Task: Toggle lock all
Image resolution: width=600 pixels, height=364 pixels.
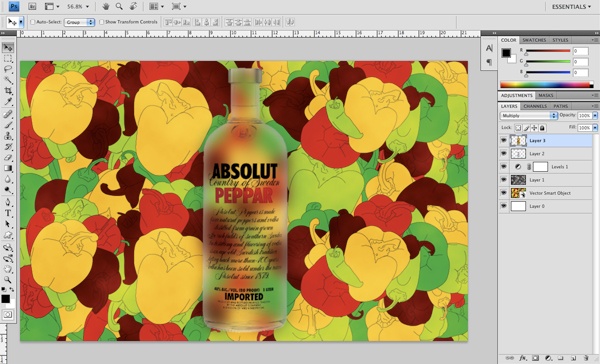Action: [x=542, y=127]
